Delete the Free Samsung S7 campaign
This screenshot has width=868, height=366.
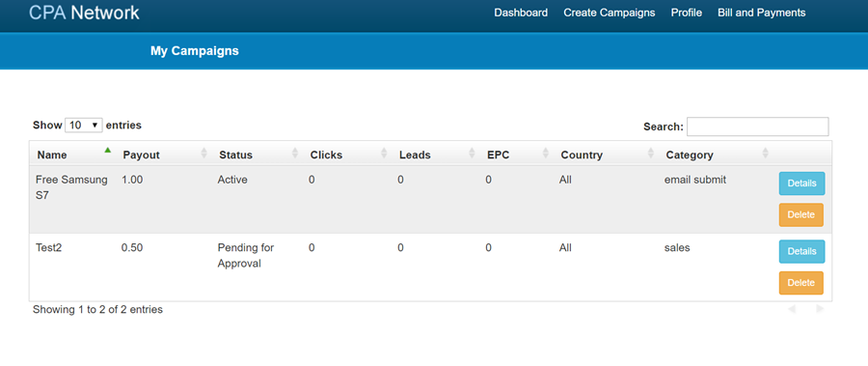[801, 215]
